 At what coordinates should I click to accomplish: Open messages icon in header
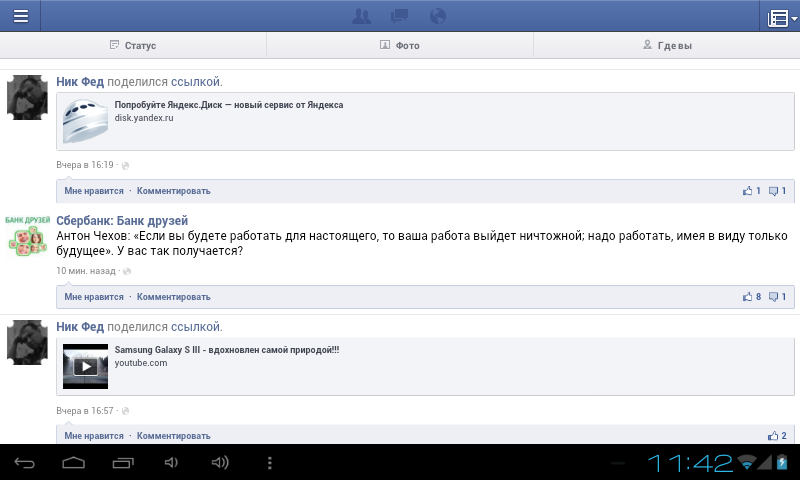pyautogui.click(x=400, y=16)
